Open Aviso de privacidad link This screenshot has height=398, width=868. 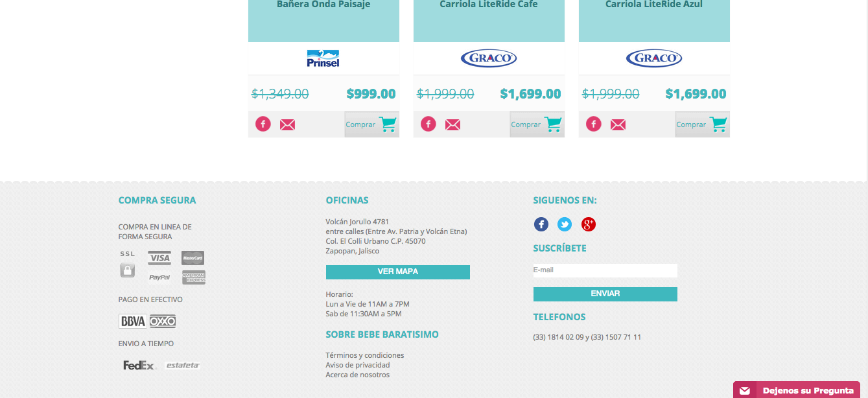click(x=358, y=365)
